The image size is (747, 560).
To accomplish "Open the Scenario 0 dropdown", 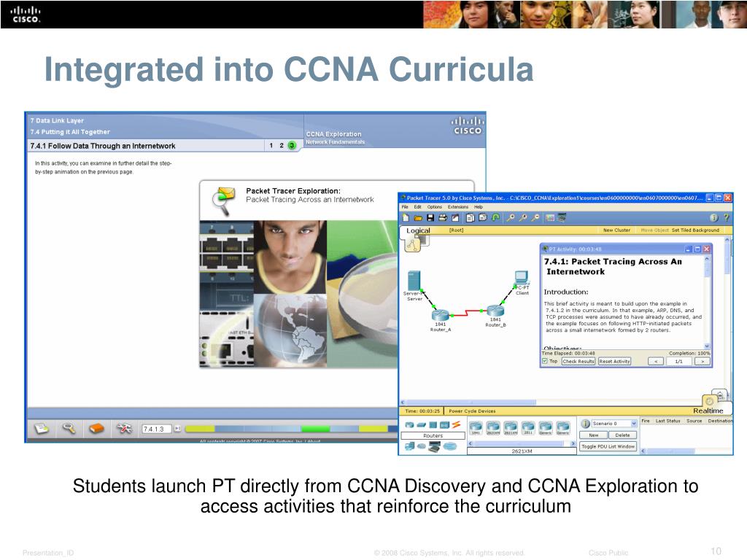I will [614, 424].
